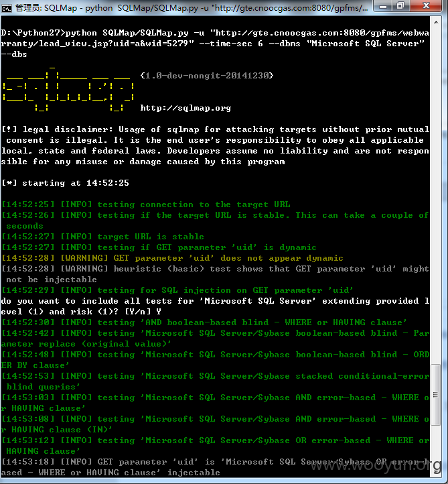
Task: Restore down the SQLMap console window
Action: pos(400,6)
